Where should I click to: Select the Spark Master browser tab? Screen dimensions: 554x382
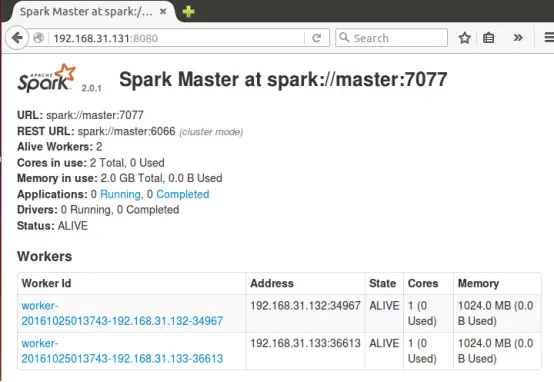click(93, 12)
